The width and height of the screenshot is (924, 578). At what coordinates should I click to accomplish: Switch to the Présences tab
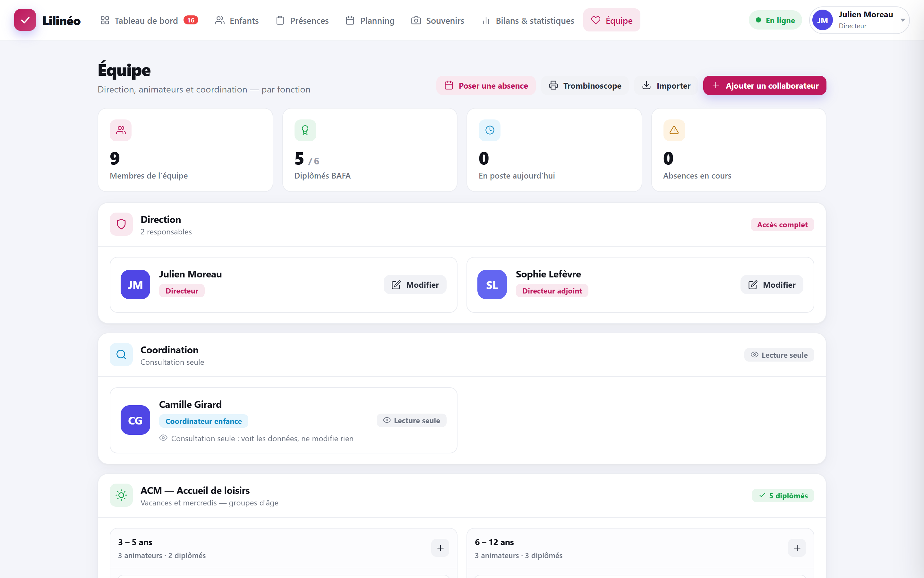[x=302, y=20]
